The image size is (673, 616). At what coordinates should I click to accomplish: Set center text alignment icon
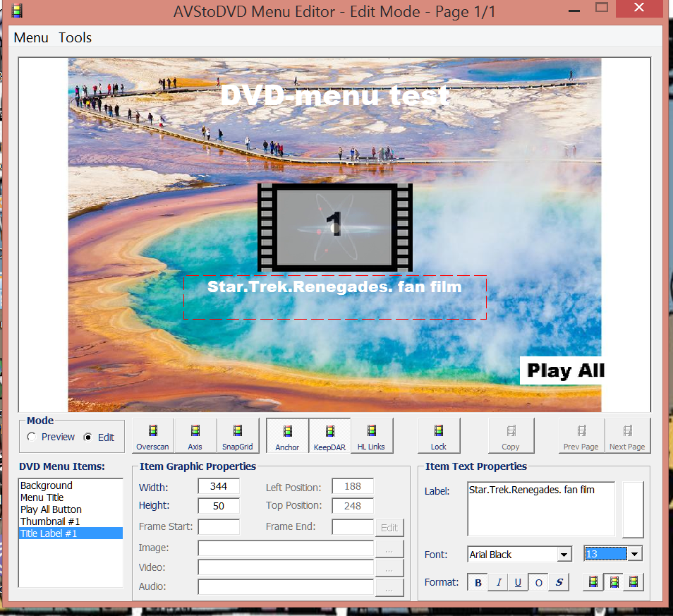(x=614, y=582)
